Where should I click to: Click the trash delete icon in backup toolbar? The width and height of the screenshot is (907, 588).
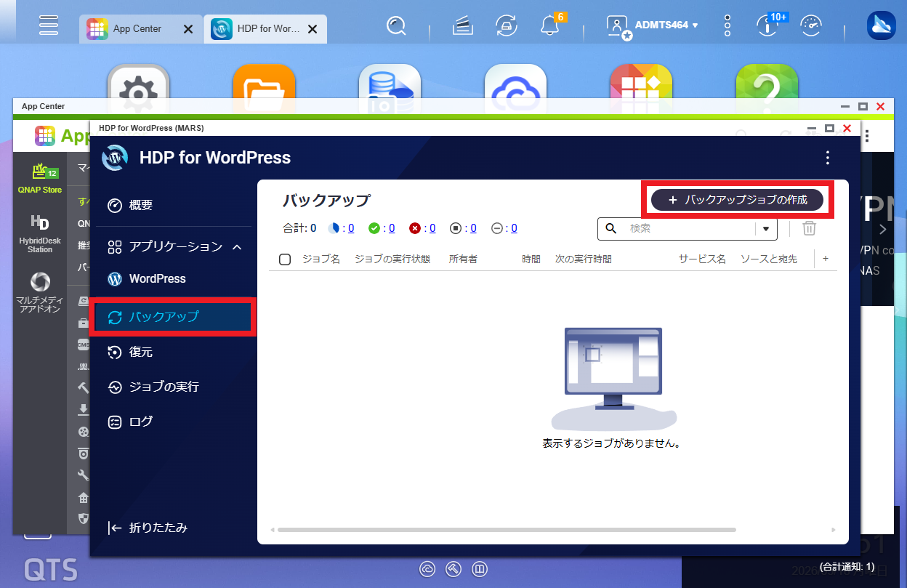[809, 228]
